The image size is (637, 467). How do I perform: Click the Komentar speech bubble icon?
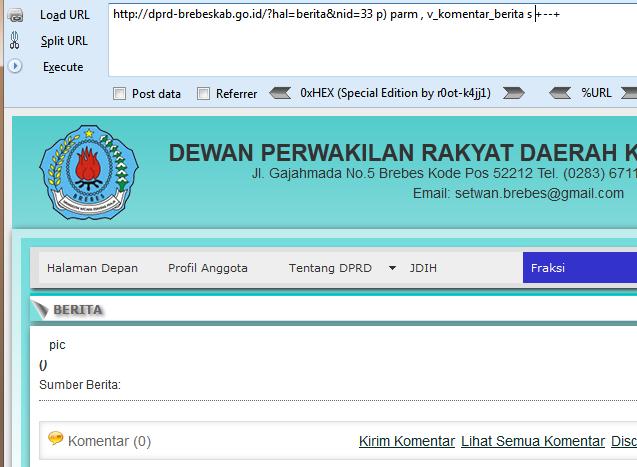pyautogui.click(x=55, y=438)
